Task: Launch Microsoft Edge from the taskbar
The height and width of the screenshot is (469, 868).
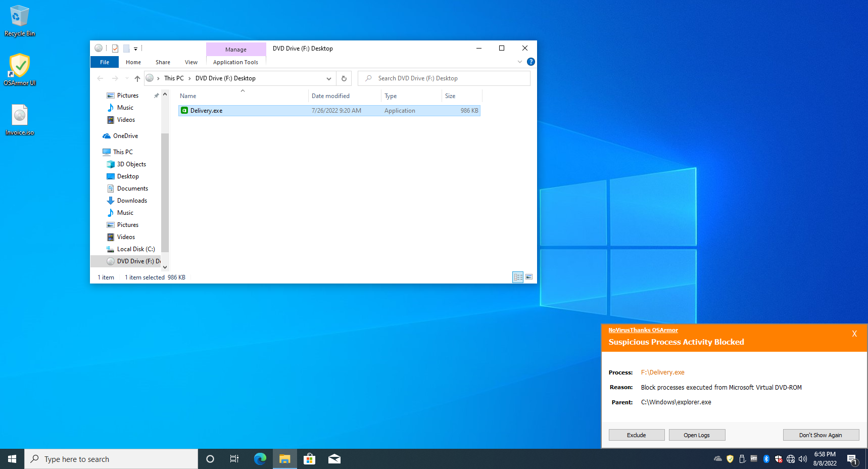Action: click(x=260, y=459)
